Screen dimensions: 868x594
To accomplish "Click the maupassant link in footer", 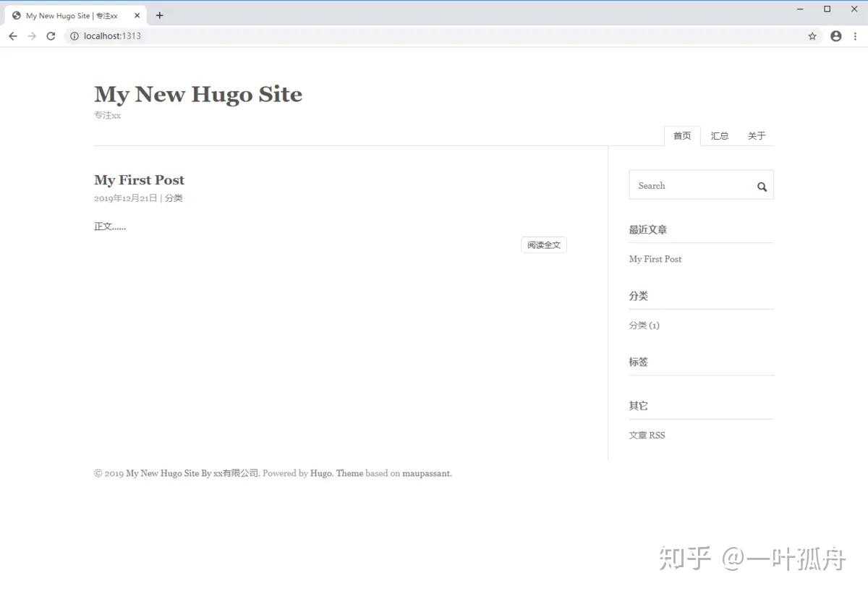I will point(426,474).
